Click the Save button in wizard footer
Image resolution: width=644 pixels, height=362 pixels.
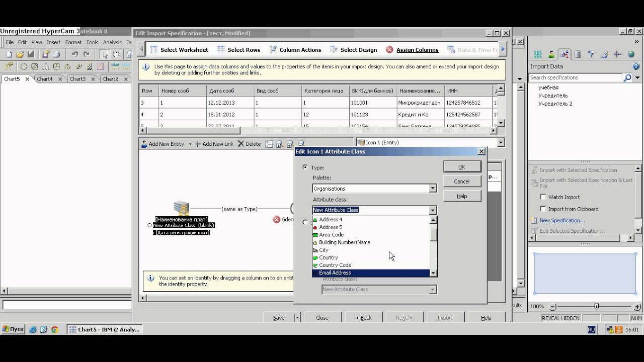(x=279, y=318)
